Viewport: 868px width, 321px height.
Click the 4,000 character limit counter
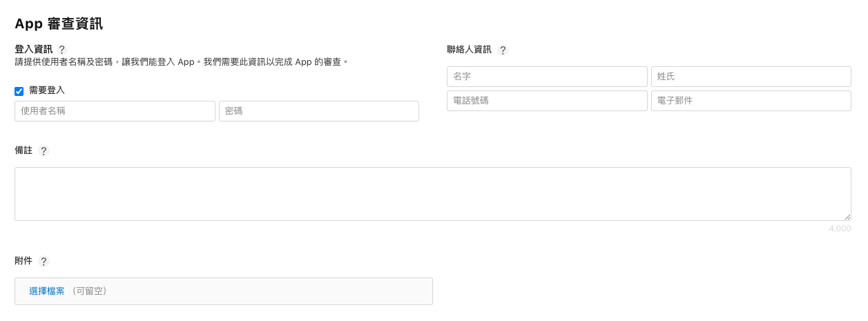point(840,228)
